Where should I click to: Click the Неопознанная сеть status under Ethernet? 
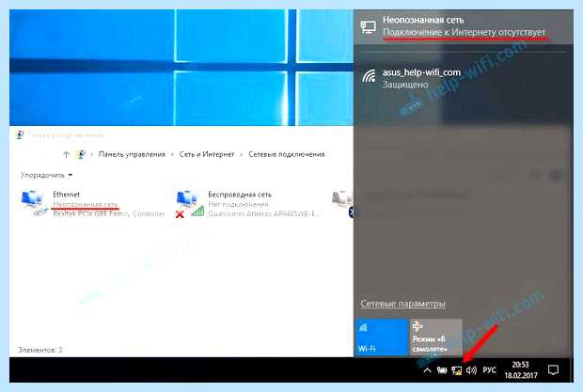[x=86, y=204]
